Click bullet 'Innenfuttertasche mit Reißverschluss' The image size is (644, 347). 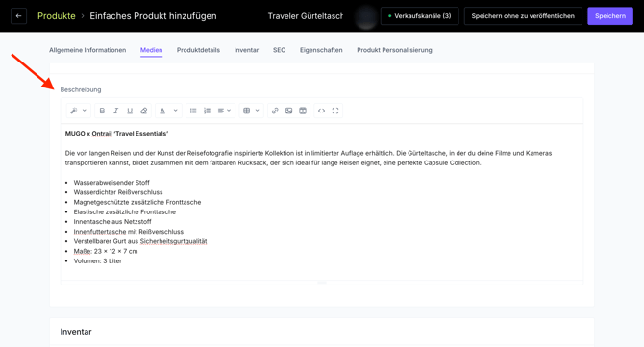(129, 232)
